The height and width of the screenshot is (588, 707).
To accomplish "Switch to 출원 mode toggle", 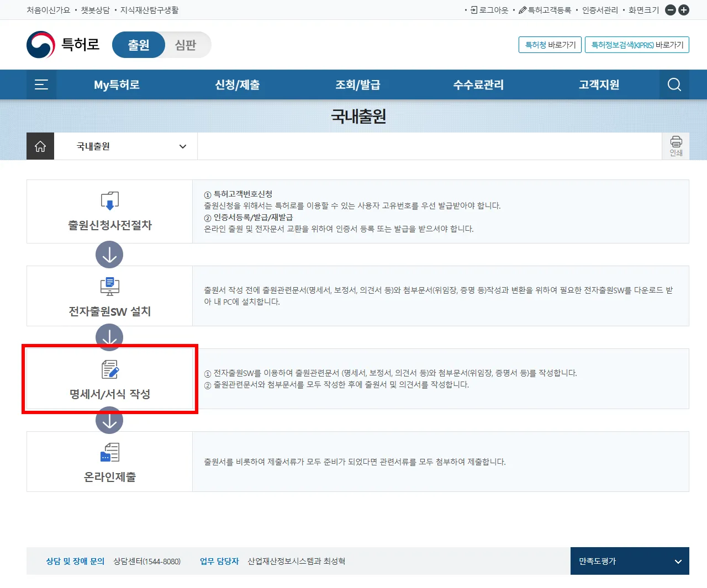I will click(x=139, y=45).
